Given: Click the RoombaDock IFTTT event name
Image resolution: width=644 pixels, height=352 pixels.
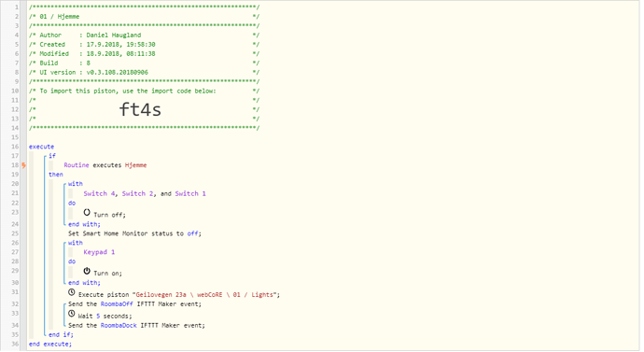Looking at the screenshot, I should (x=119, y=325).
